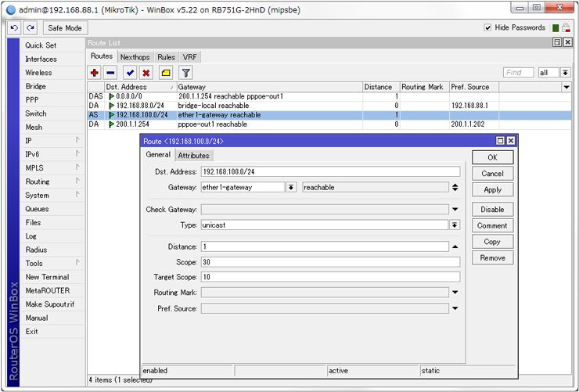579x392 pixels.
Task: Click the Undo arrow icon
Action: tap(14, 28)
